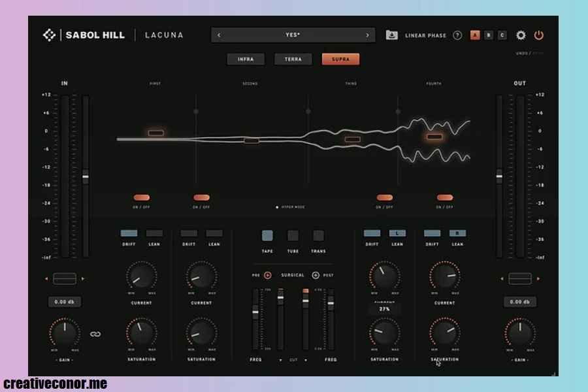Click the Sabol Hill diamond logo icon
This screenshot has height=392, width=588.
pyautogui.click(x=49, y=35)
